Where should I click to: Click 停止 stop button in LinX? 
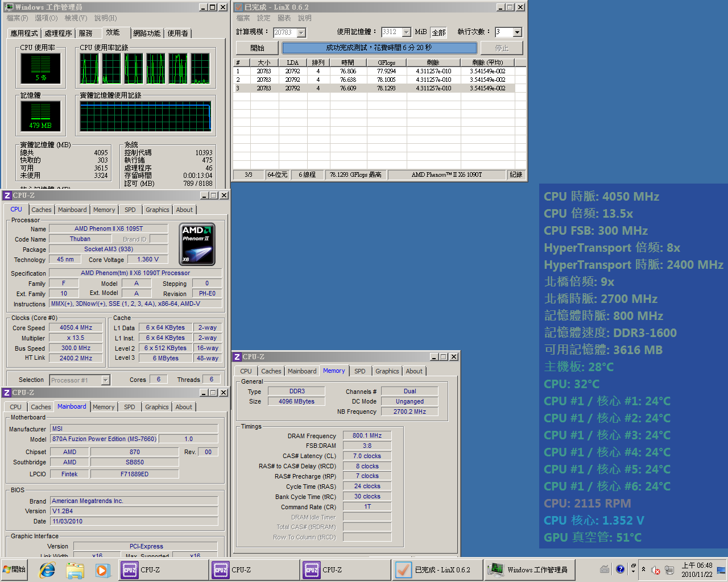click(x=502, y=48)
